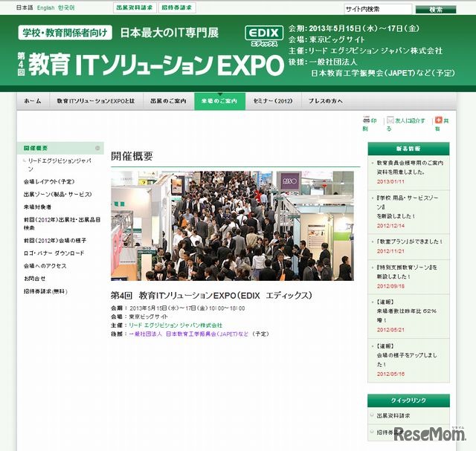Open 速報 news 来場者数は昨年比62%増

click(x=407, y=311)
